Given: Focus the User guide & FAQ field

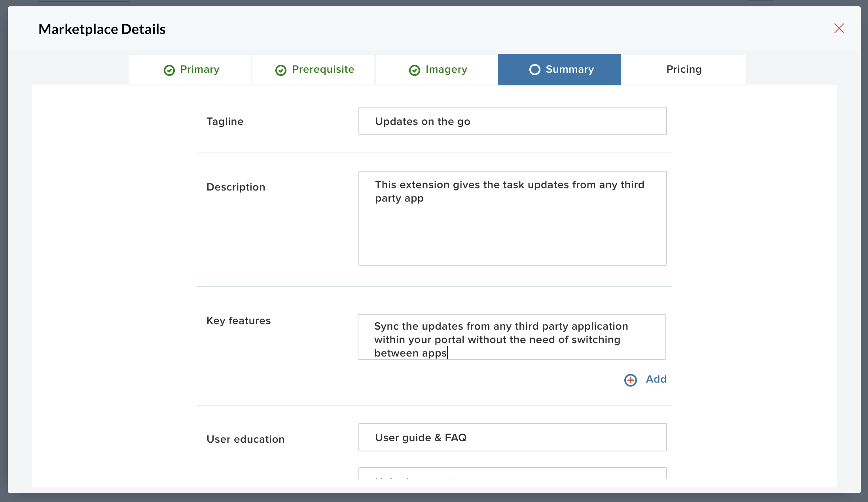Looking at the screenshot, I should click(x=512, y=438).
